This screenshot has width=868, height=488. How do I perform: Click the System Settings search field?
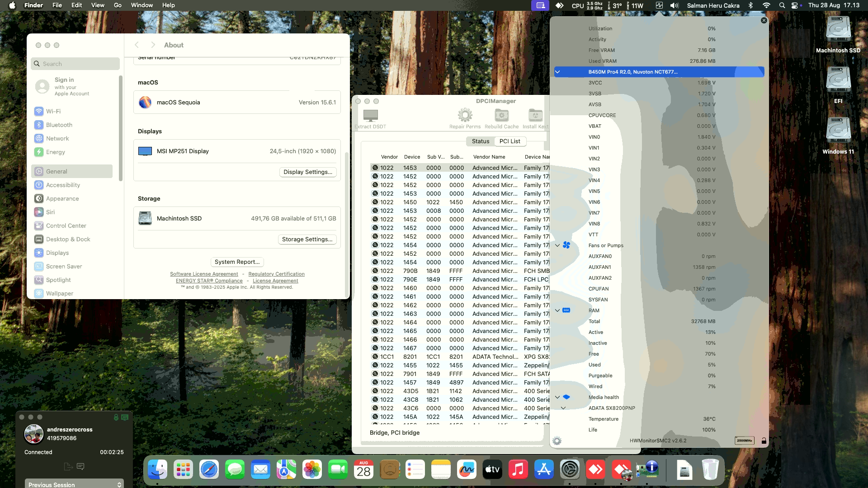click(x=75, y=64)
